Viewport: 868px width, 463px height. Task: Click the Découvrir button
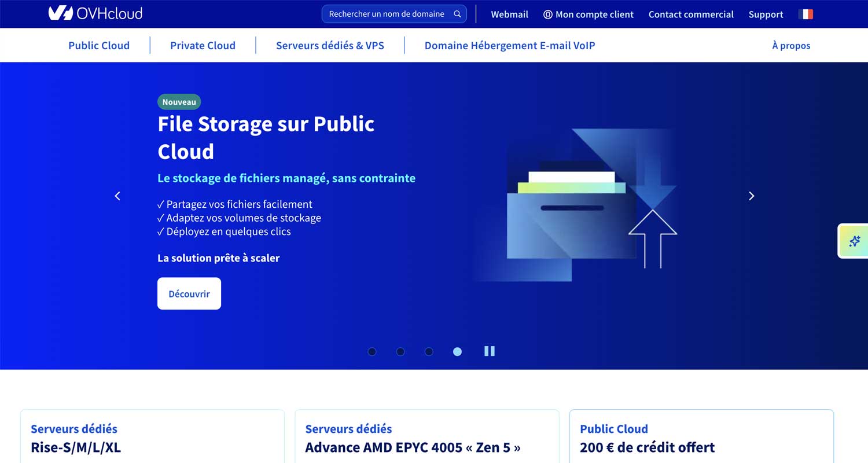[x=189, y=293]
